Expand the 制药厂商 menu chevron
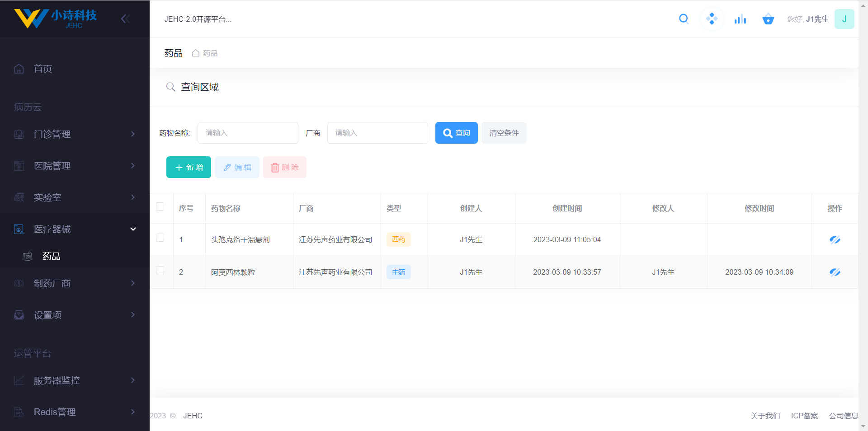This screenshot has height=431, width=868. click(x=133, y=283)
